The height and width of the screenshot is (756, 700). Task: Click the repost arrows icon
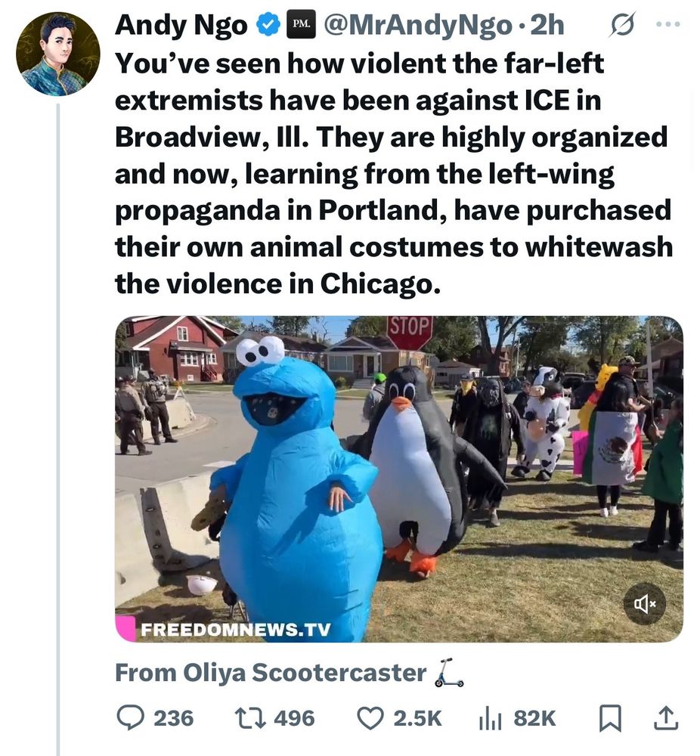pos(249,718)
